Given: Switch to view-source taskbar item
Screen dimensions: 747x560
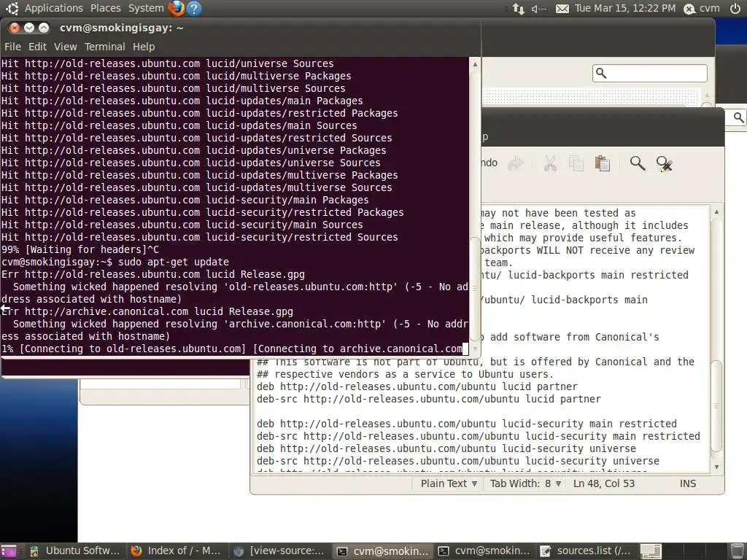Looking at the screenshot, I should coord(279,551).
